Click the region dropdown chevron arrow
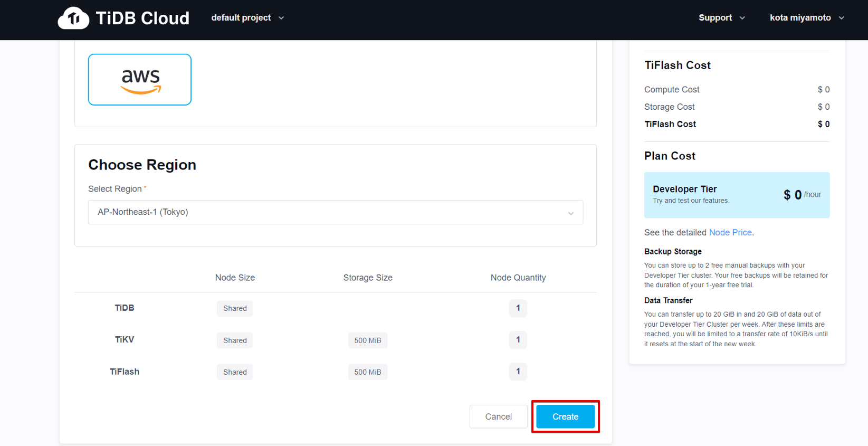 click(571, 213)
